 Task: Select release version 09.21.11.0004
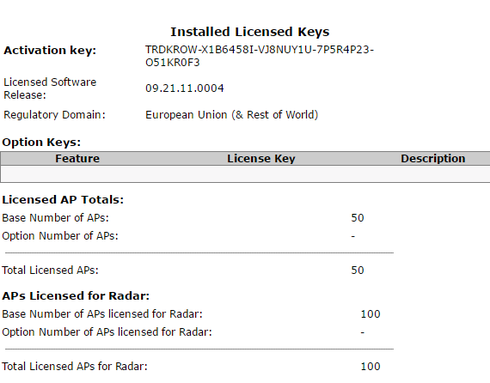(184, 88)
